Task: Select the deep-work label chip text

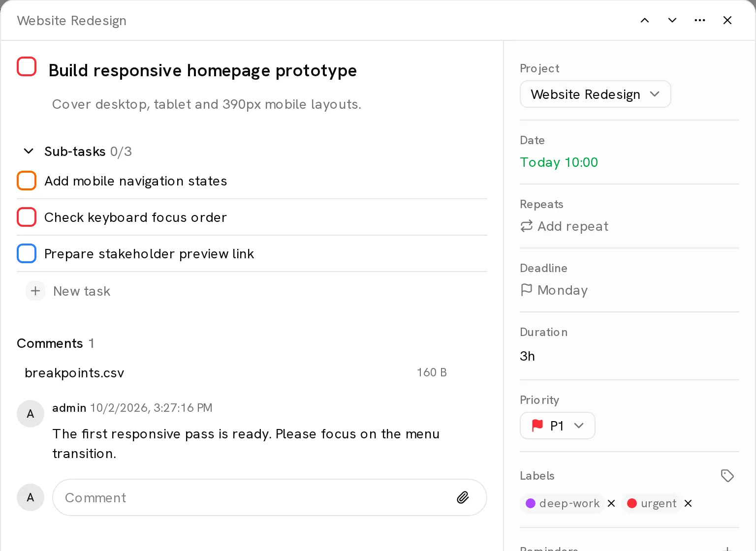Action: 569,503
